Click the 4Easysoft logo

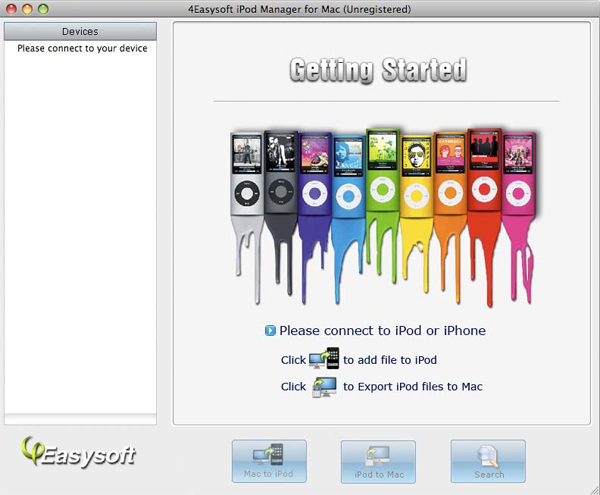(x=78, y=453)
